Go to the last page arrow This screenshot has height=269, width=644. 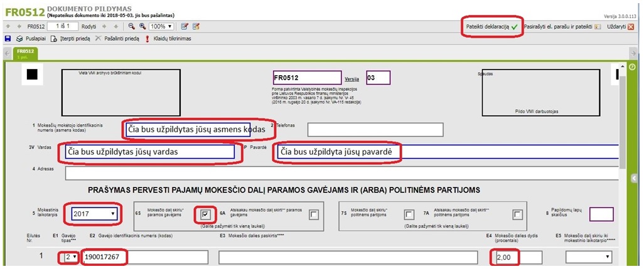click(x=116, y=26)
